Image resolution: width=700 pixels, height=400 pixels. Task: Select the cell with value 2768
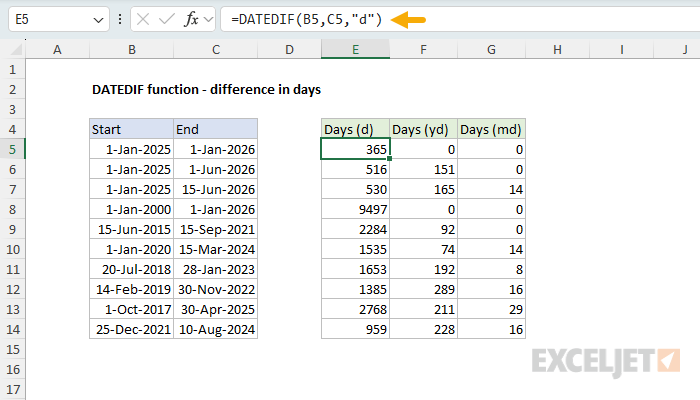355,309
